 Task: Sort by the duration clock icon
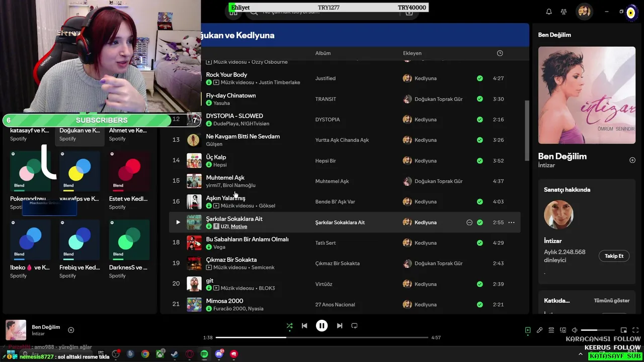pos(500,53)
